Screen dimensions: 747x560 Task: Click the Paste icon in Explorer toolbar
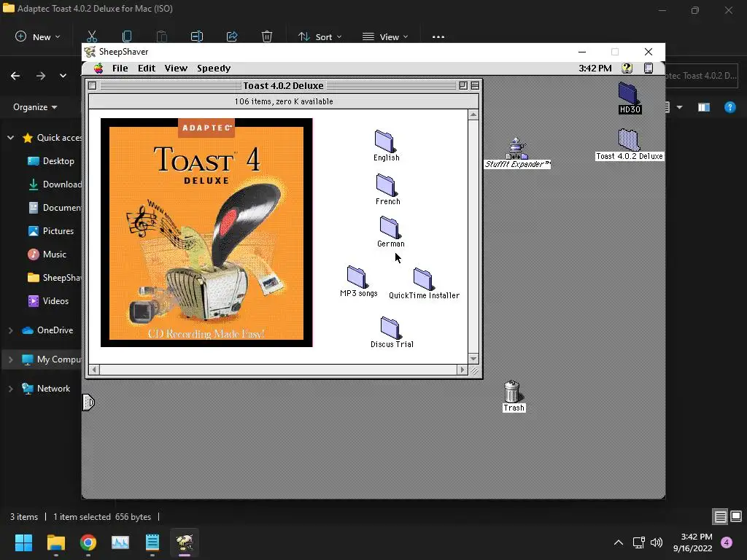pyautogui.click(x=162, y=36)
